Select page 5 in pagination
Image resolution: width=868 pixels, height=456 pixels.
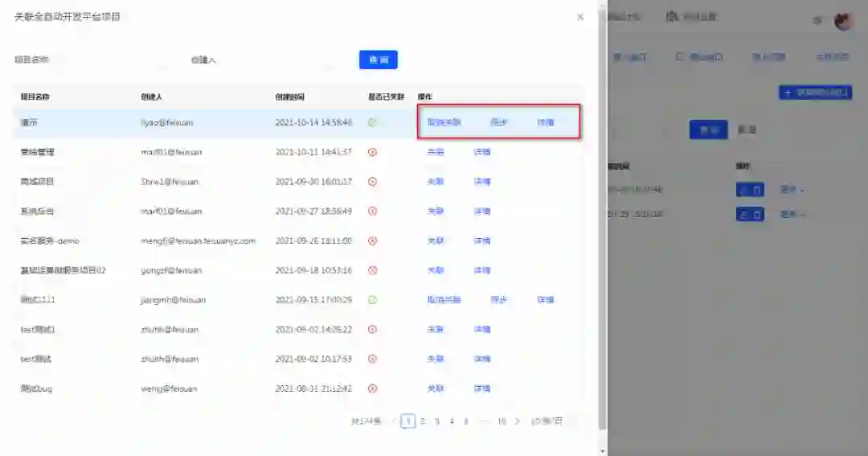click(x=466, y=421)
